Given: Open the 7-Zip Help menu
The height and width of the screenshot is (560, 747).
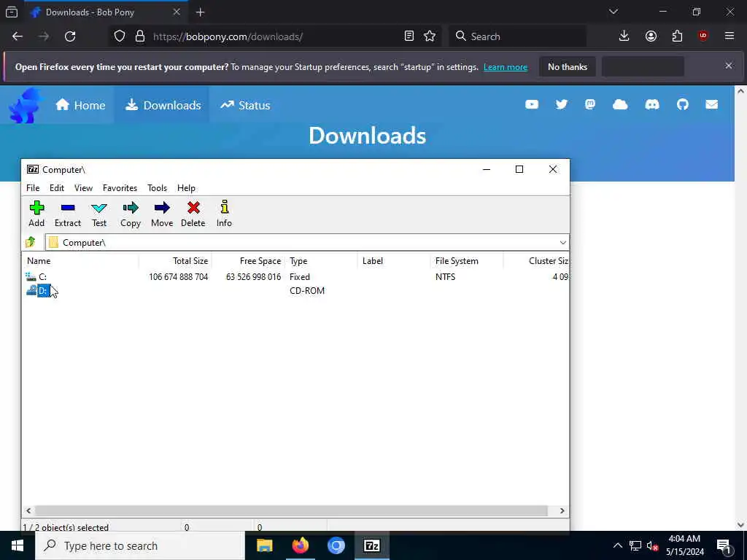Looking at the screenshot, I should pyautogui.click(x=186, y=188).
